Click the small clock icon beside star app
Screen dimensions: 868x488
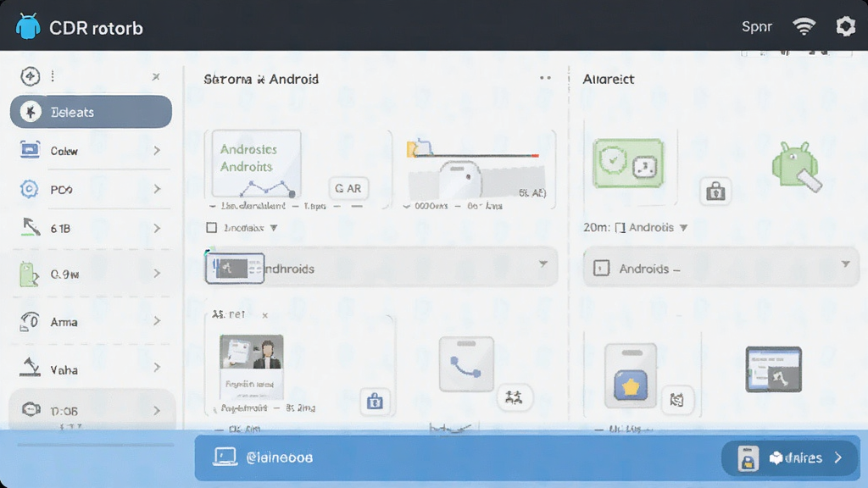pos(676,399)
